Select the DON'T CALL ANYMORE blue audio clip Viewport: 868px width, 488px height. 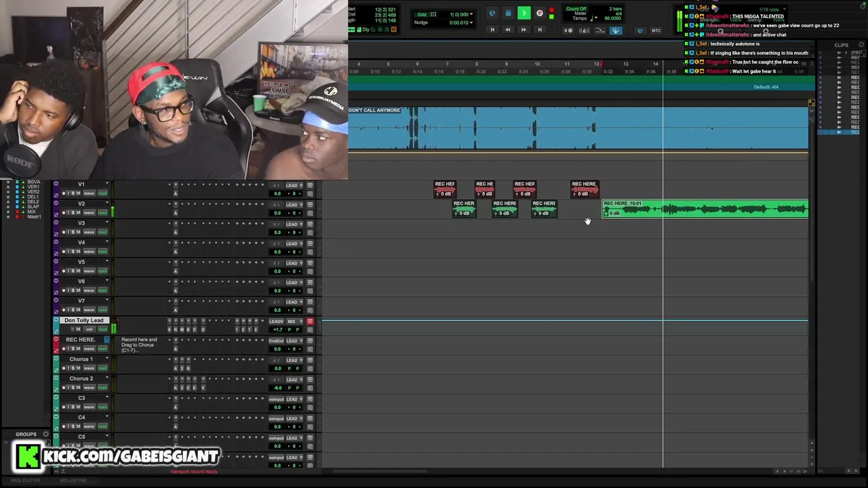578,127
